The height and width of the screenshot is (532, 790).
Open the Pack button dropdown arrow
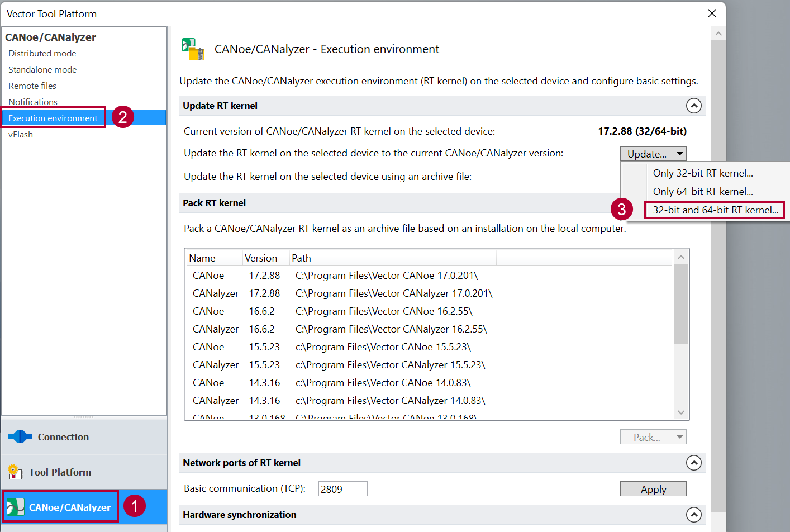[x=679, y=437]
